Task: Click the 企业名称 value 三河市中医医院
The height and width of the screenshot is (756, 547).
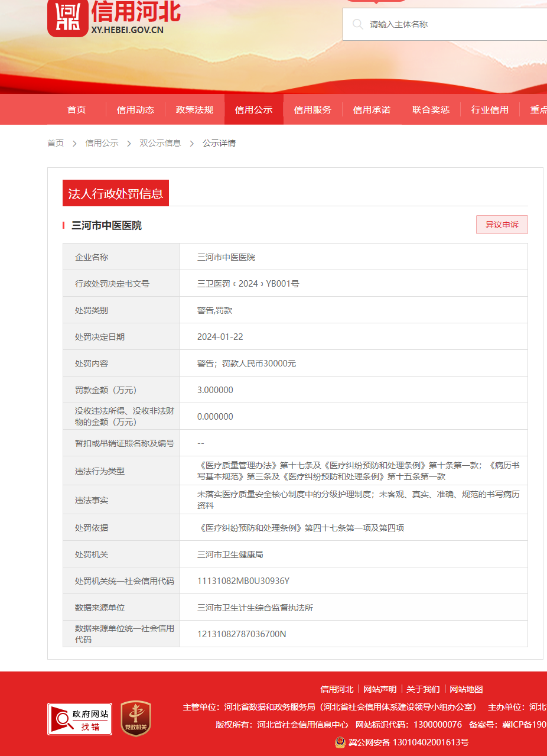Action: pyautogui.click(x=226, y=257)
